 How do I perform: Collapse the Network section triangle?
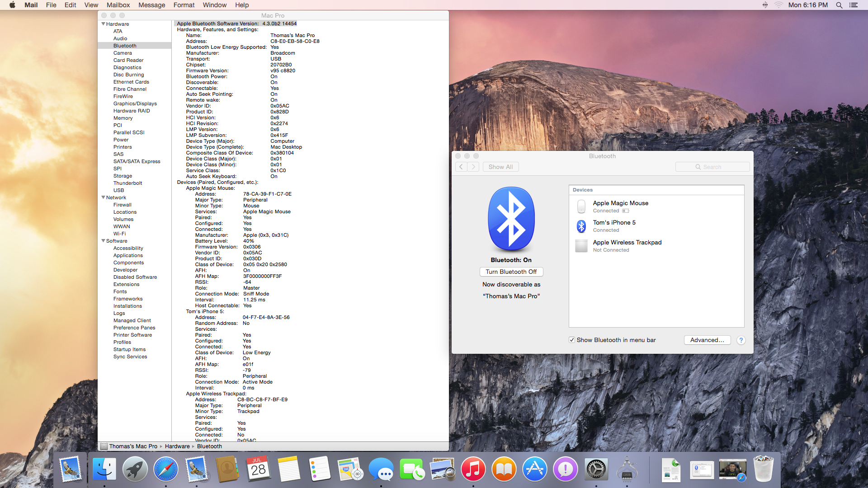103,197
